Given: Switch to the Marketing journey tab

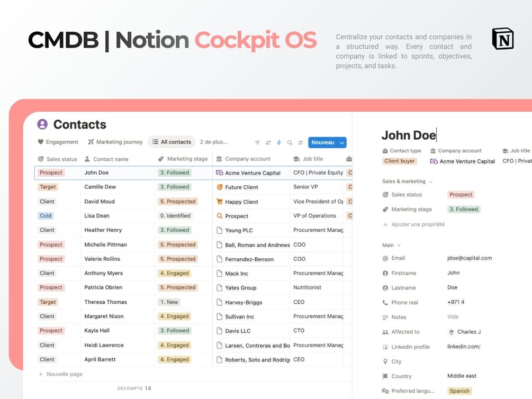Looking at the screenshot, I should (x=115, y=142).
